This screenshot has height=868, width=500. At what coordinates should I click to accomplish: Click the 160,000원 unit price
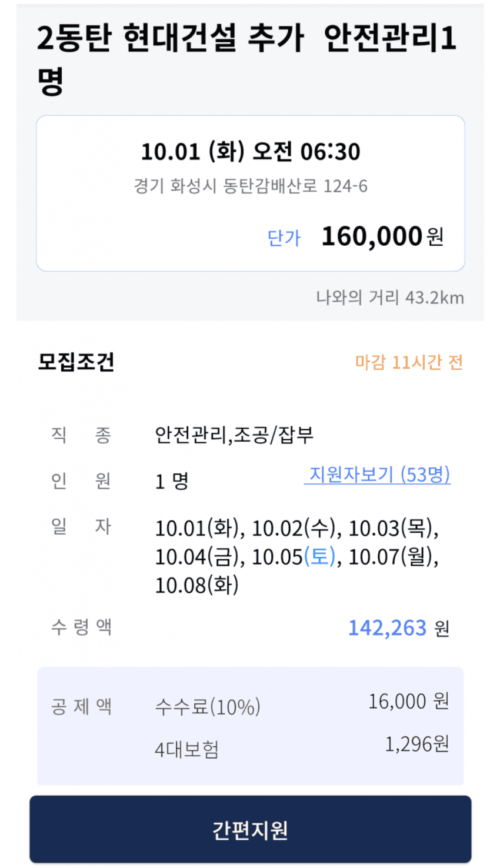click(382, 236)
